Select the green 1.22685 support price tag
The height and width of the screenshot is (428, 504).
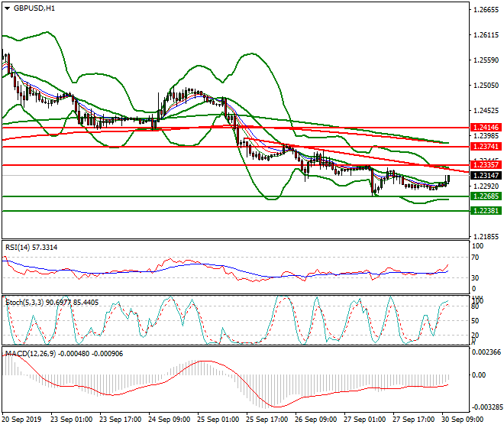(x=485, y=196)
